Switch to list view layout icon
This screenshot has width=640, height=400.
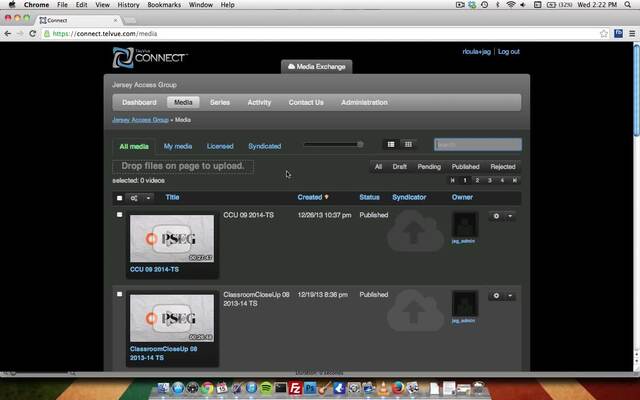tap(391, 145)
